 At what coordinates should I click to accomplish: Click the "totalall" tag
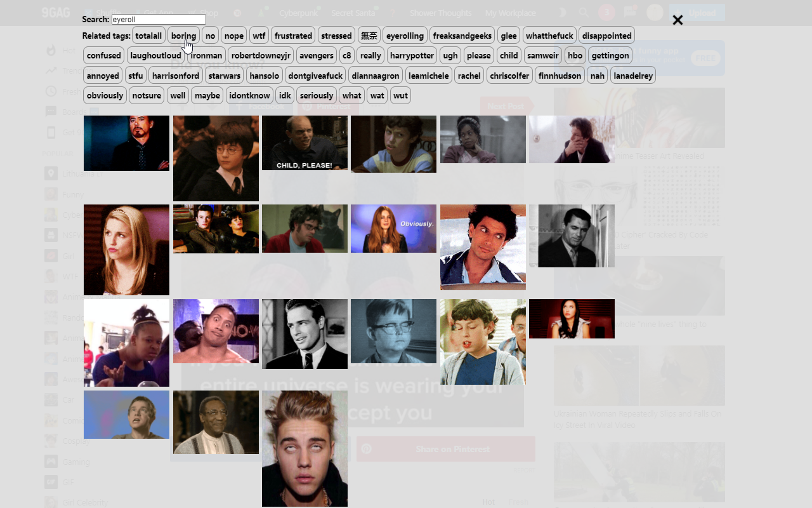[x=148, y=36]
